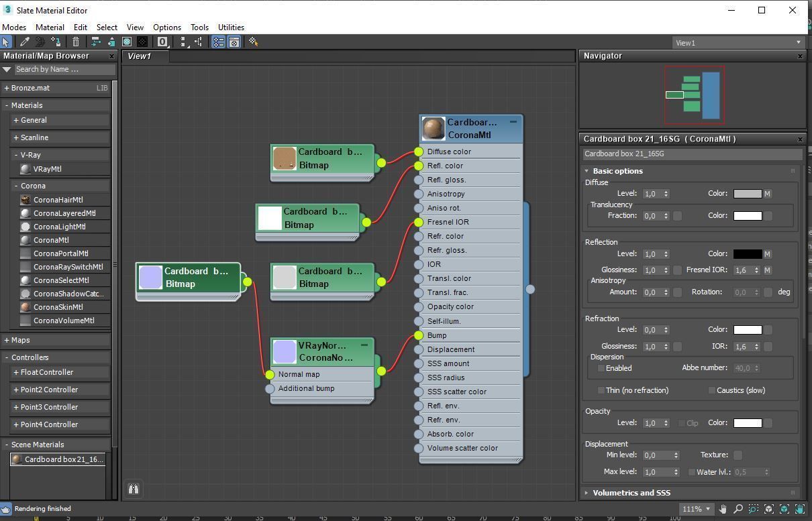Click Fresnel IOR M map button
This screenshot has height=521, width=812.
coord(768,270)
